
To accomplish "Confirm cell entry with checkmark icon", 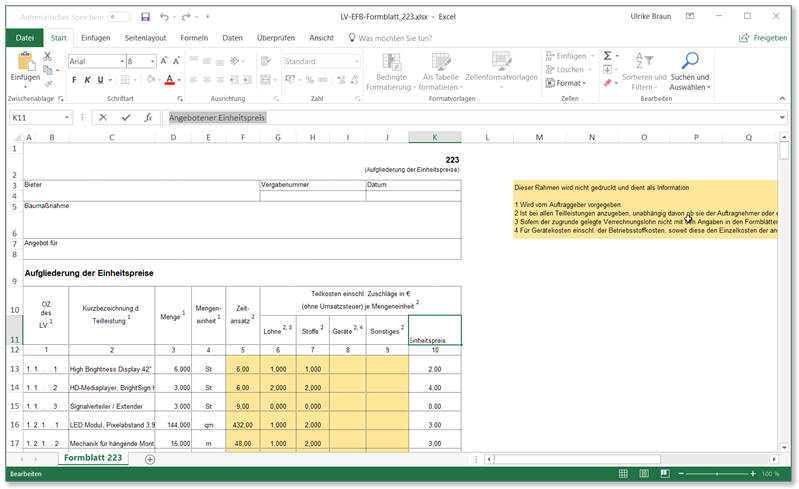I will (x=125, y=117).
